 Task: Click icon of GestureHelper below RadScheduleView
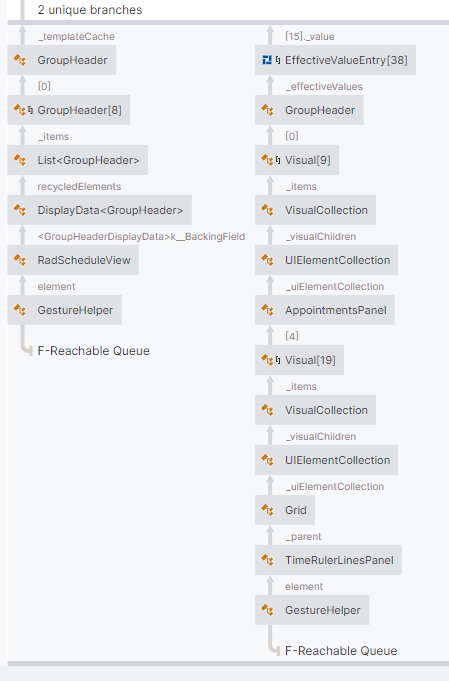click(x=20, y=310)
